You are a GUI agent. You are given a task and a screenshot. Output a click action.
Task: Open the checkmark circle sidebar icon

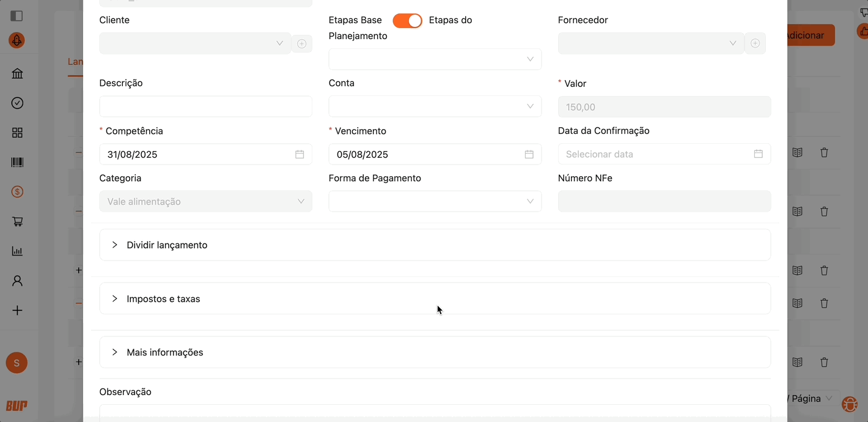(17, 103)
